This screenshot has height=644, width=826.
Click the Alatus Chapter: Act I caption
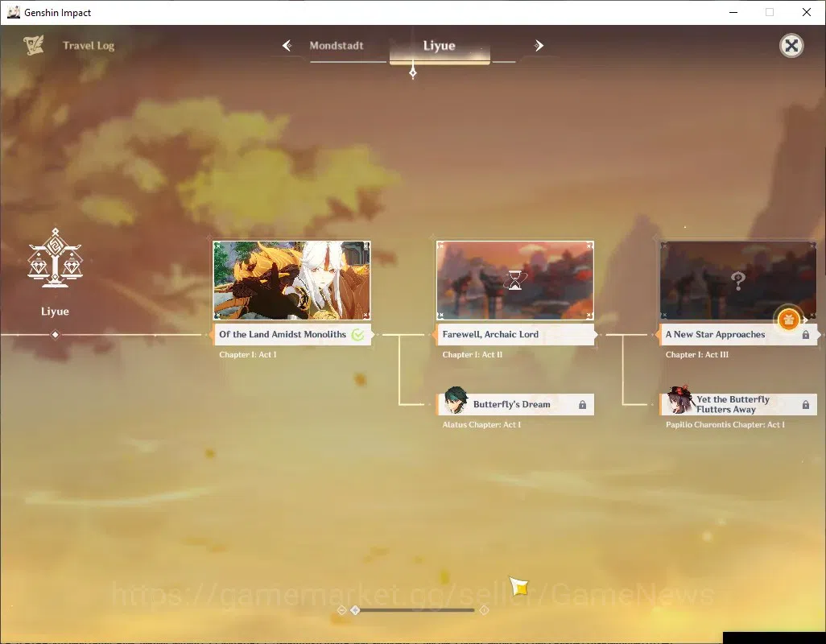click(481, 424)
